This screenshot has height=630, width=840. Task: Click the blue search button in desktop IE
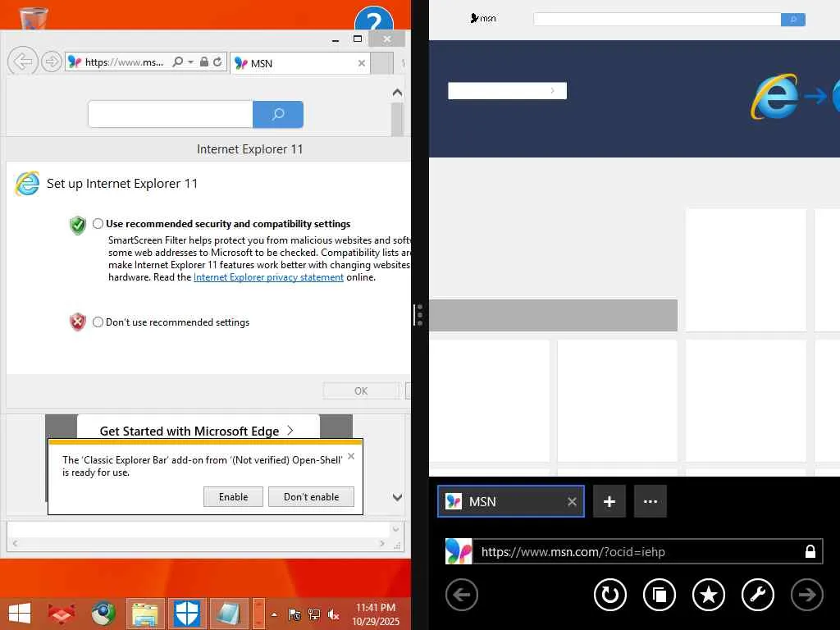coord(278,114)
